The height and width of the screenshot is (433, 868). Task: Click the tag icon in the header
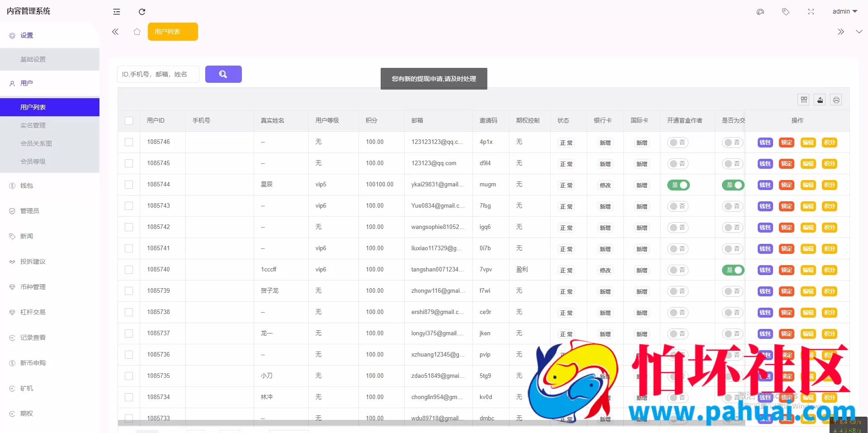coord(786,12)
